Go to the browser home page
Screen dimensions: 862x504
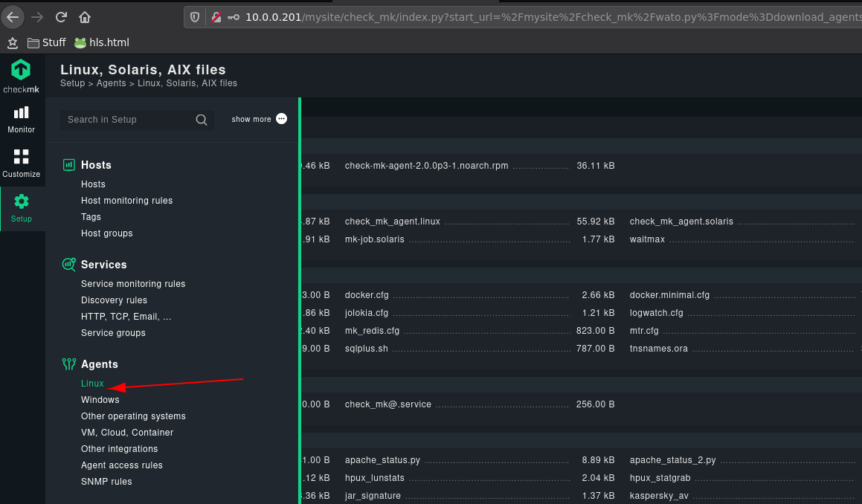click(85, 17)
